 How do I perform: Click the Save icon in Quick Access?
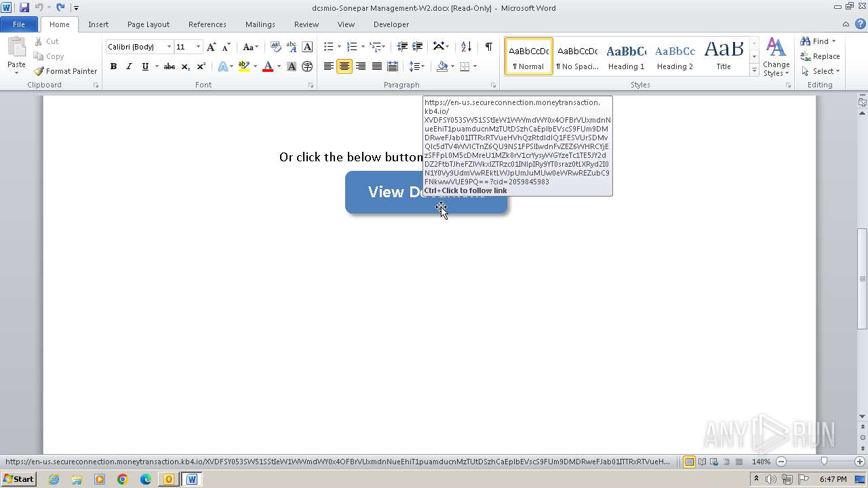coord(24,7)
